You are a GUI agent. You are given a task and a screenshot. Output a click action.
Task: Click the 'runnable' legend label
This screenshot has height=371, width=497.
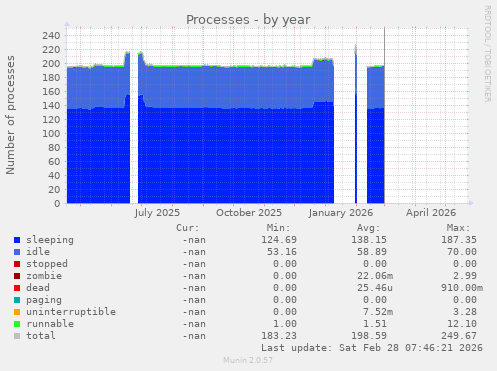point(50,324)
